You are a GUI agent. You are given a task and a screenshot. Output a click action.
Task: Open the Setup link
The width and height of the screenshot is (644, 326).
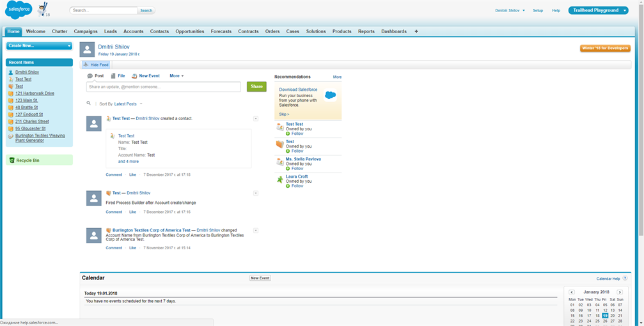[x=538, y=11]
